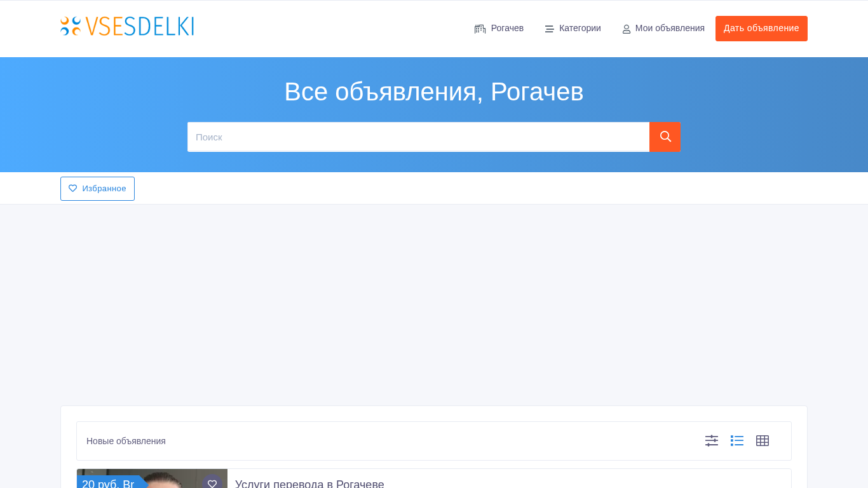Click the city building icon beside Рогачев
Viewport: 868px width, 488px height.
coord(480,29)
